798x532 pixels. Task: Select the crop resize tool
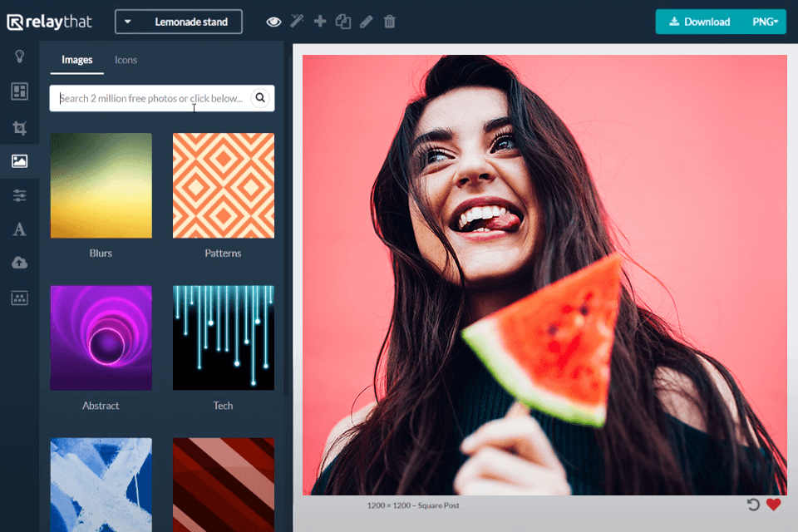click(x=19, y=127)
